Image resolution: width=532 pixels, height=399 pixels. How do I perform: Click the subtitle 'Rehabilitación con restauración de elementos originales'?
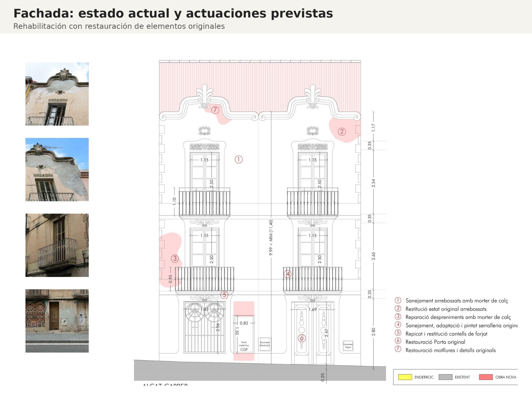[119, 26]
